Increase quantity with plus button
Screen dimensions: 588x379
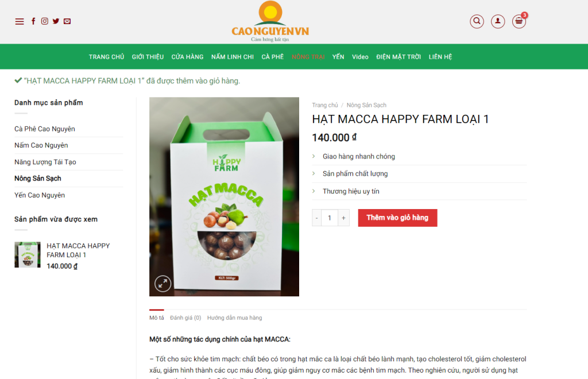(343, 218)
